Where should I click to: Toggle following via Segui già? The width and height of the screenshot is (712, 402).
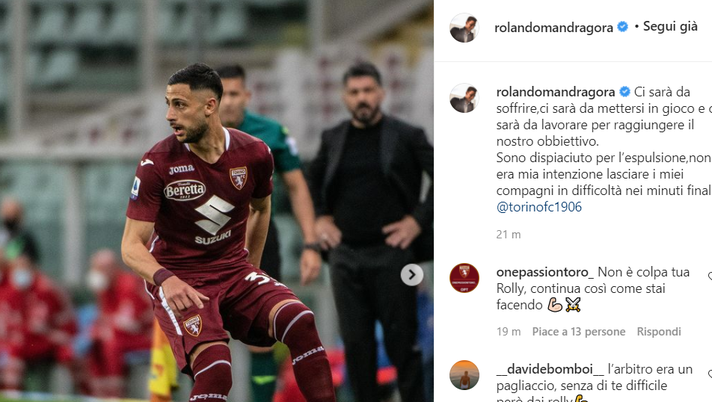click(x=670, y=27)
